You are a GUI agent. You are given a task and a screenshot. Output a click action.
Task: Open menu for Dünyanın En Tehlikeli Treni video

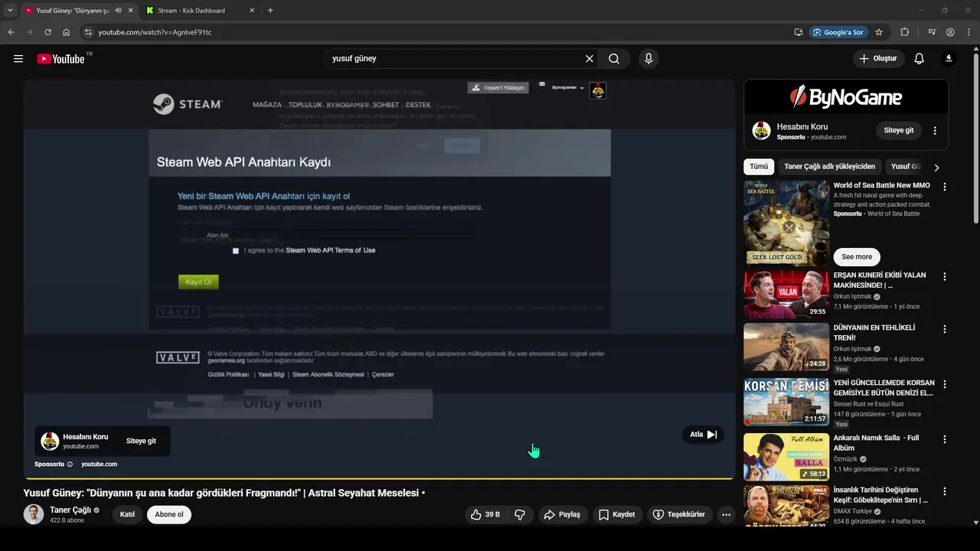point(944,328)
